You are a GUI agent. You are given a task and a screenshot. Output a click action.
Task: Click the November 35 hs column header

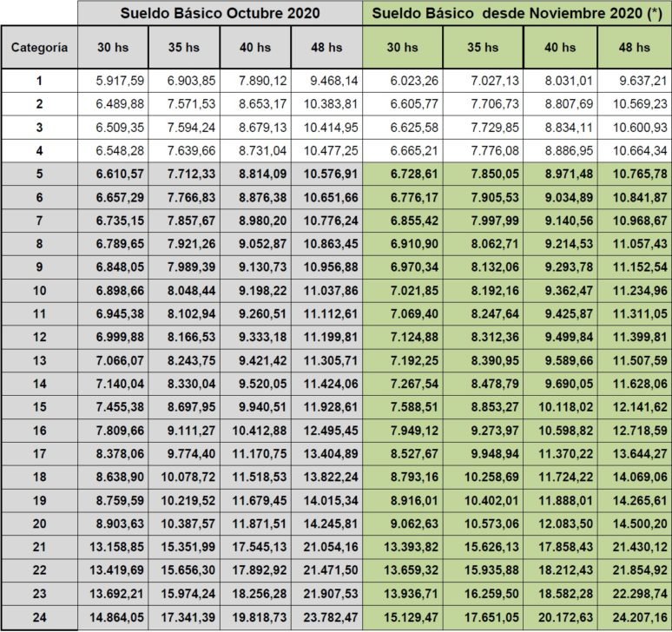pyautogui.click(x=483, y=47)
